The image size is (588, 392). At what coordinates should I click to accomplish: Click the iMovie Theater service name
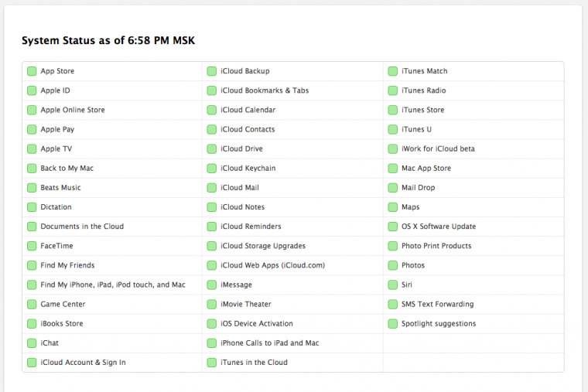pyautogui.click(x=246, y=304)
